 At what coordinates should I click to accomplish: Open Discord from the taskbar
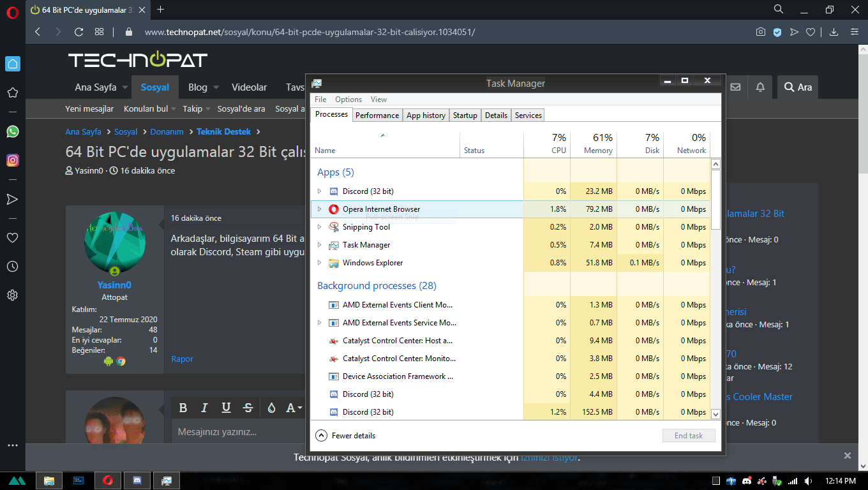pos(138,480)
